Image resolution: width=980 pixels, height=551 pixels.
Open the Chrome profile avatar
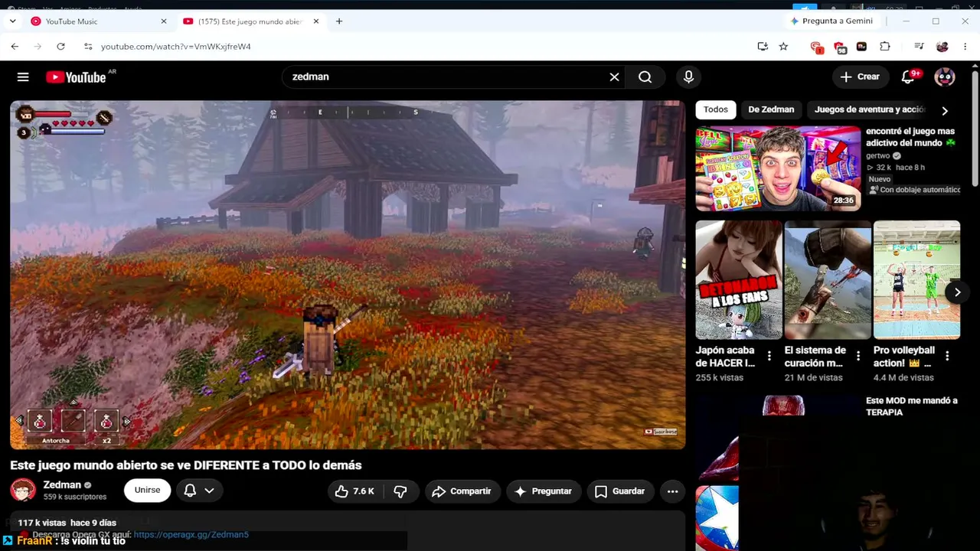click(x=942, y=46)
